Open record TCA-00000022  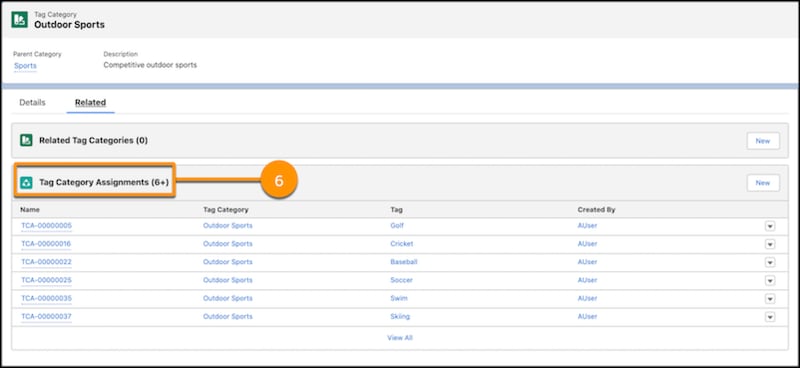(46, 262)
